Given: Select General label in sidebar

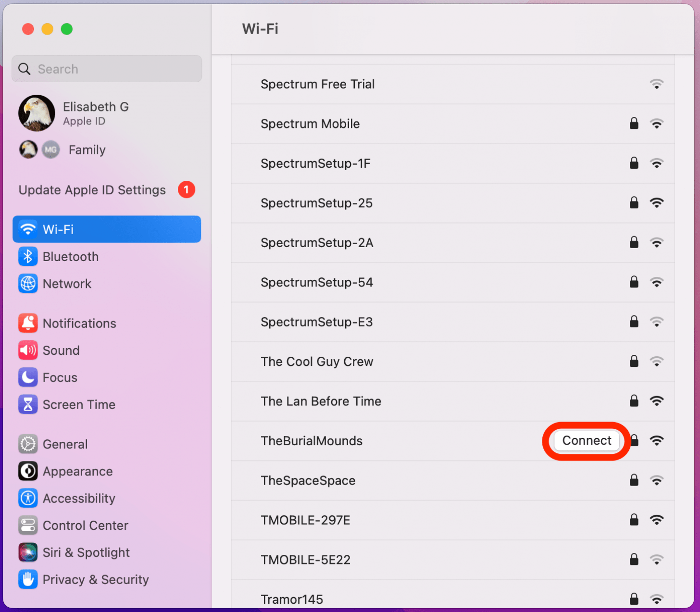Looking at the screenshot, I should [65, 444].
